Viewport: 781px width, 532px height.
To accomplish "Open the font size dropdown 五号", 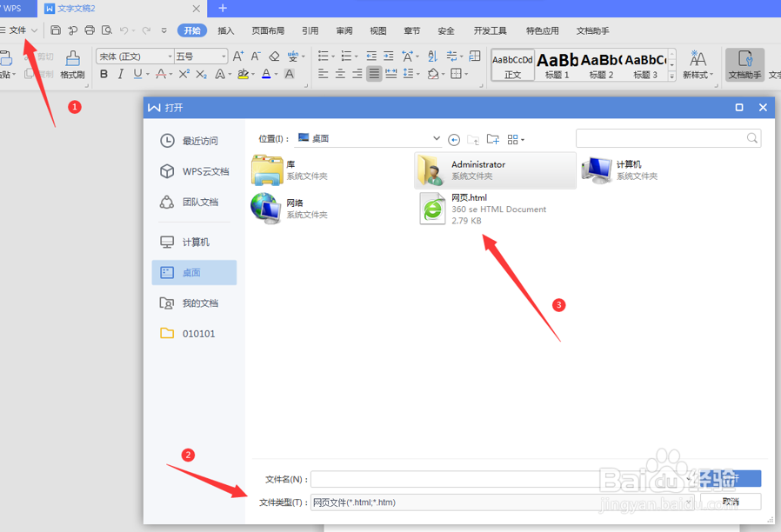I will click(224, 57).
